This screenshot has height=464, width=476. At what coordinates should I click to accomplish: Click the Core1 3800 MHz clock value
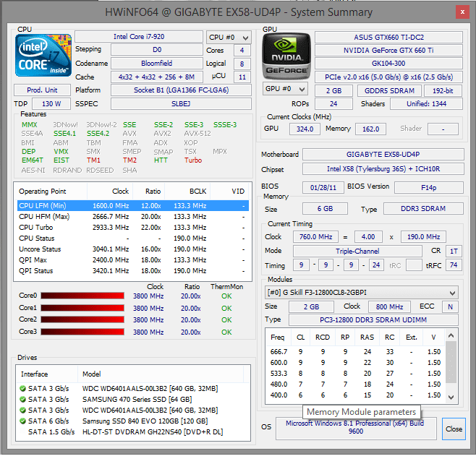148,308
